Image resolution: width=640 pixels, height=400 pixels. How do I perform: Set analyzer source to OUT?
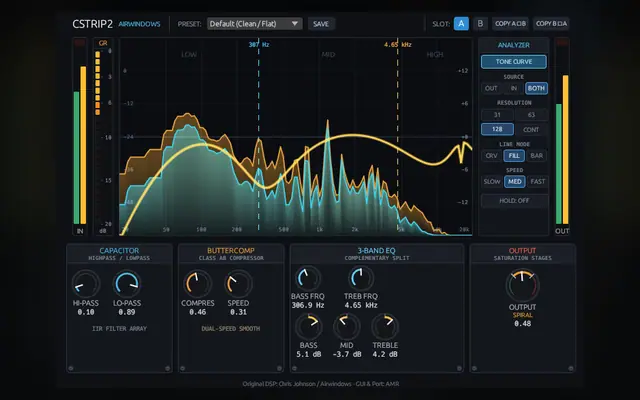coord(491,88)
